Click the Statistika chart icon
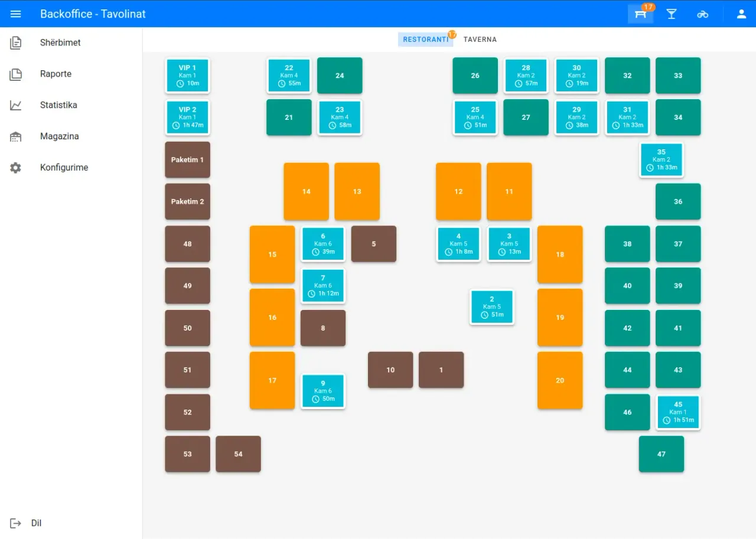 [15, 104]
